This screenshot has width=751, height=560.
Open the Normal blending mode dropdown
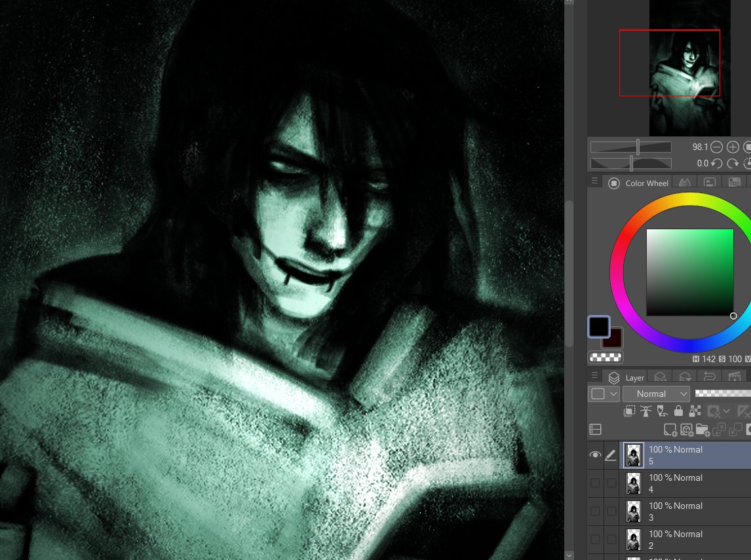point(656,394)
